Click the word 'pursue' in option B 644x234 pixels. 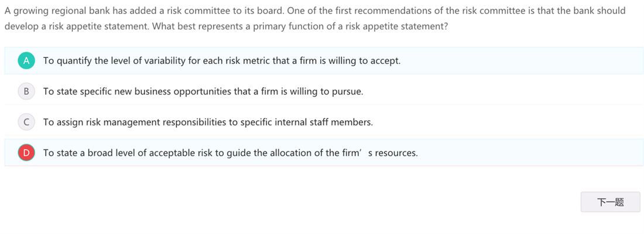(347, 91)
